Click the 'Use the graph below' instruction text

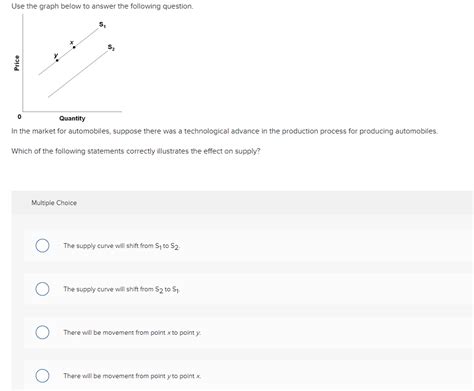tap(102, 6)
